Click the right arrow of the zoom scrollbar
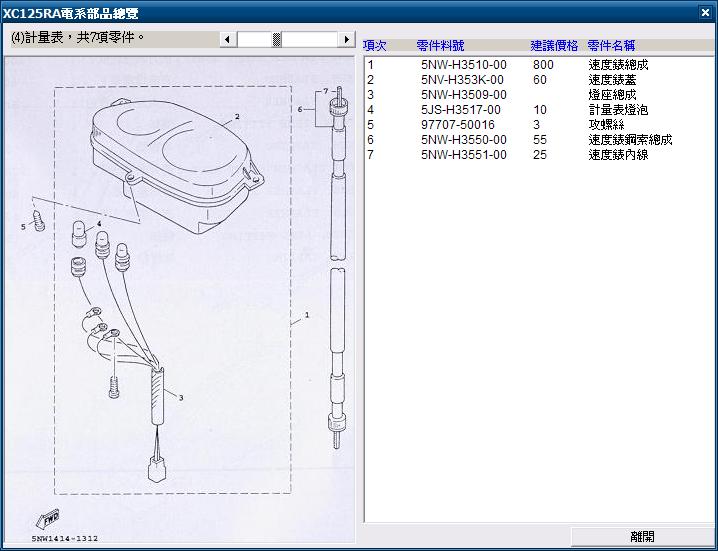718x551 pixels. [347, 39]
